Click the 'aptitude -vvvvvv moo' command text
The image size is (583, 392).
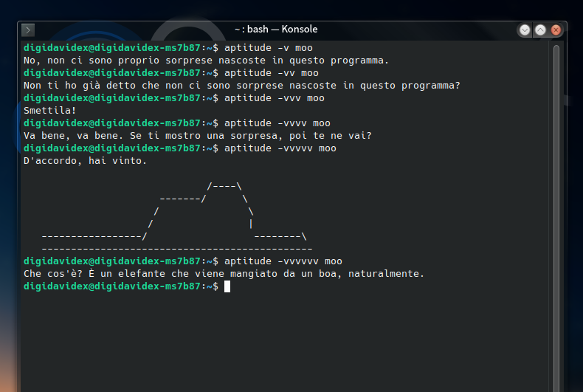(x=283, y=261)
